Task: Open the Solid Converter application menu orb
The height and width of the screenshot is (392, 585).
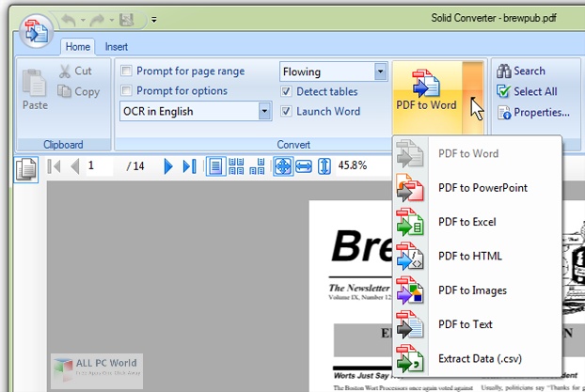Action: click(x=36, y=31)
